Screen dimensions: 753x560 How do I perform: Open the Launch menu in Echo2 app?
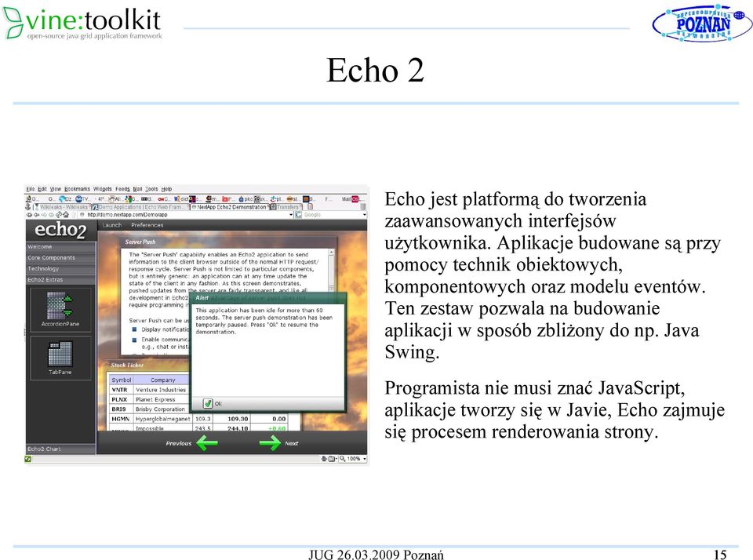pyautogui.click(x=112, y=225)
